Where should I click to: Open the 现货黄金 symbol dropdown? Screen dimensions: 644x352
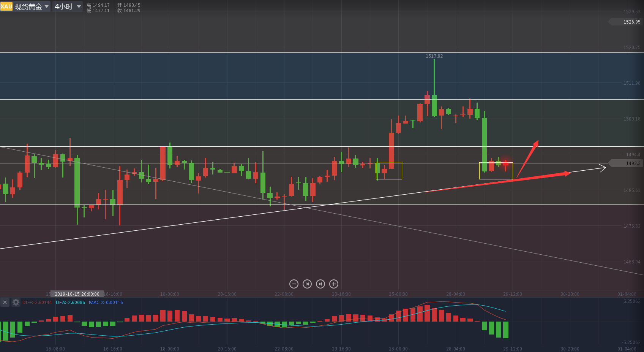(32, 6)
